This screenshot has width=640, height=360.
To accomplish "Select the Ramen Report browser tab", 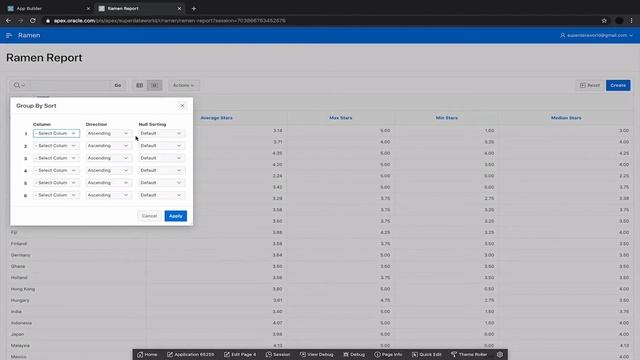I will (x=139, y=9).
